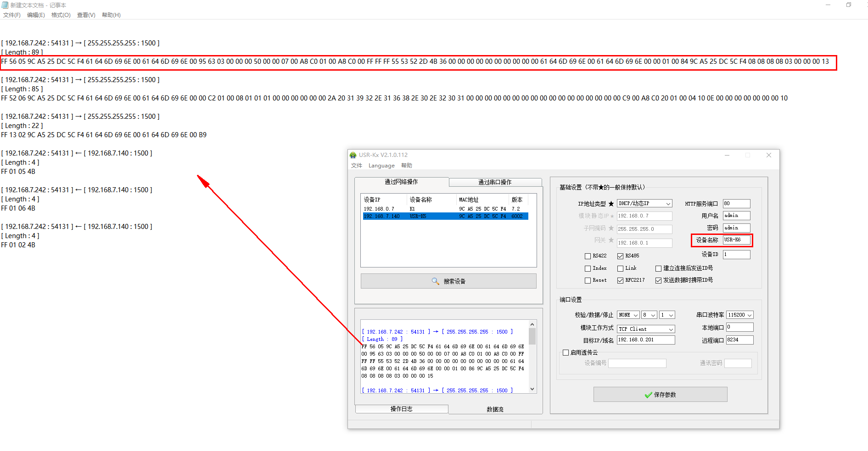868x451 pixels.
Task: Switch to the 操作日志 tab
Action: pyautogui.click(x=401, y=409)
